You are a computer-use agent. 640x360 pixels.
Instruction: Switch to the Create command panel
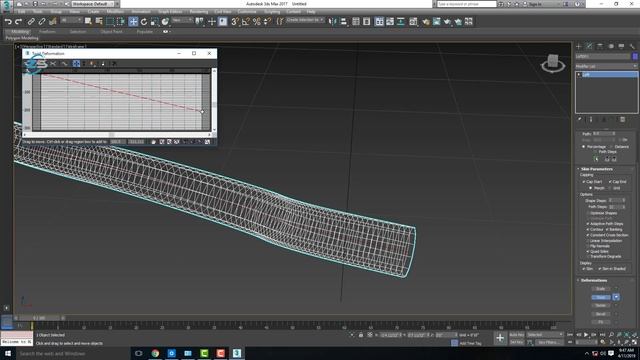(579, 46)
